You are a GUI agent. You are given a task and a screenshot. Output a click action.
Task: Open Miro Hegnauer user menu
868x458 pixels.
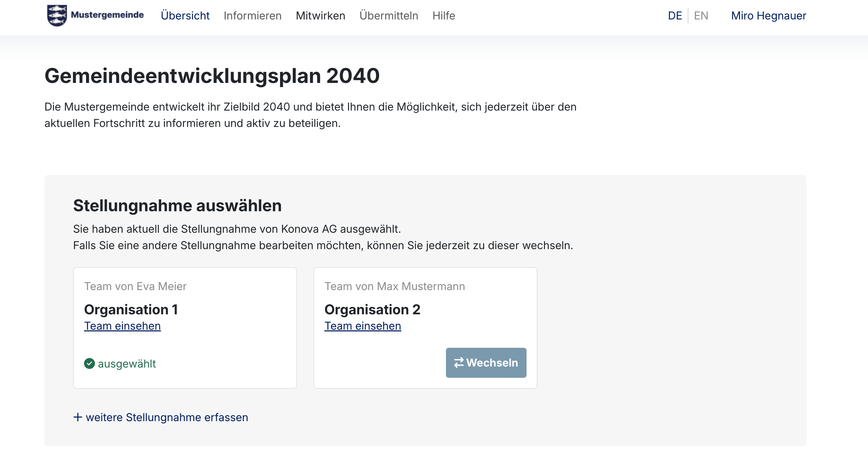click(x=768, y=16)
